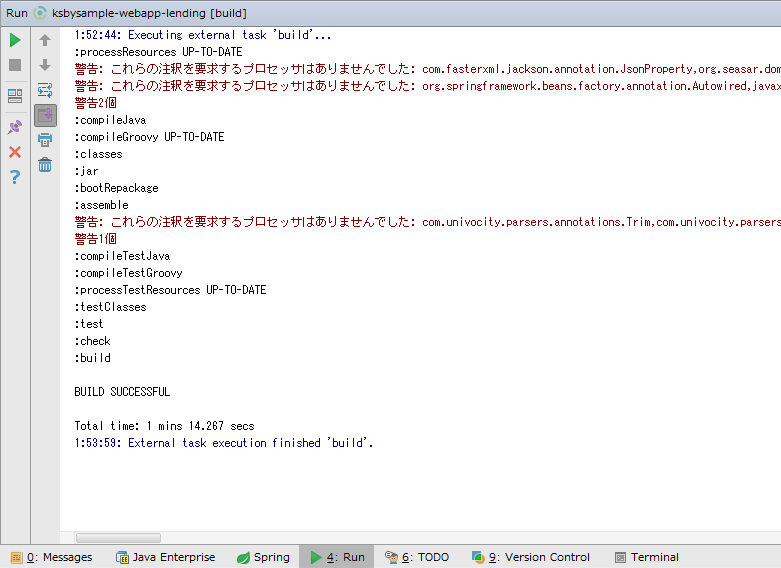Screen dimensions: 781x568
Task: Toggle scroll to the end button
Action: (x=45, y=116)
